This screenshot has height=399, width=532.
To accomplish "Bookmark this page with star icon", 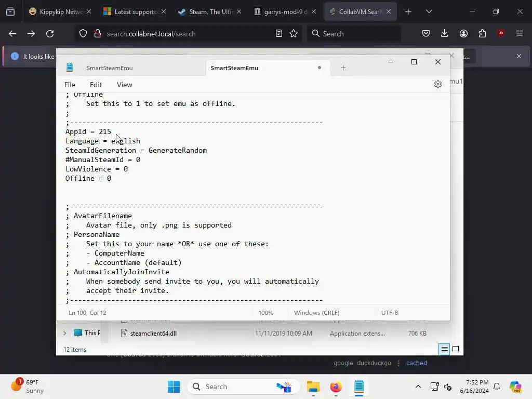I will click(294, 34).
